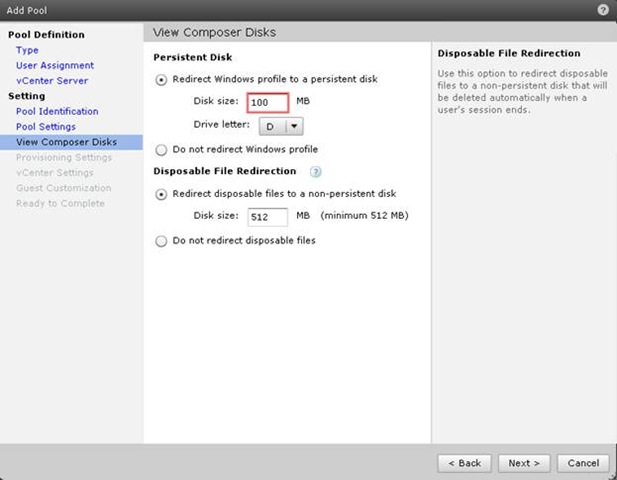Select Redirect disposable files to non-persistent disk
This screenshot has width=617, height=480.
point(161,194)
